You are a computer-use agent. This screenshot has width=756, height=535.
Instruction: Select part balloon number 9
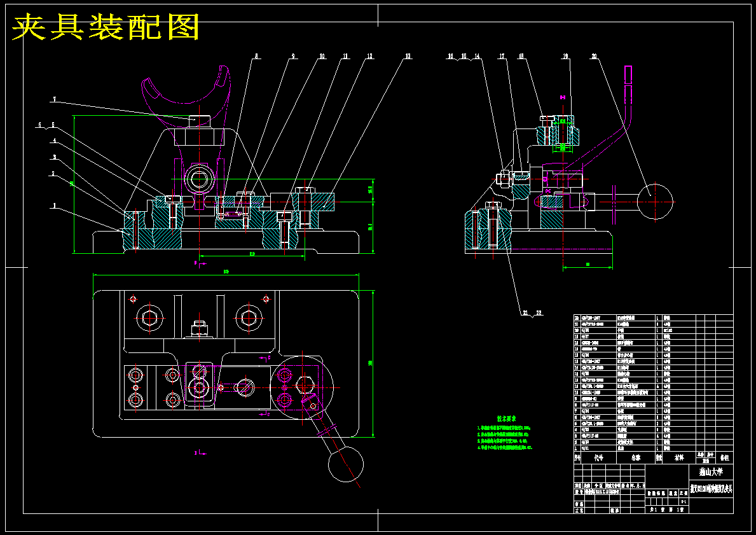(x=292, y=57)
